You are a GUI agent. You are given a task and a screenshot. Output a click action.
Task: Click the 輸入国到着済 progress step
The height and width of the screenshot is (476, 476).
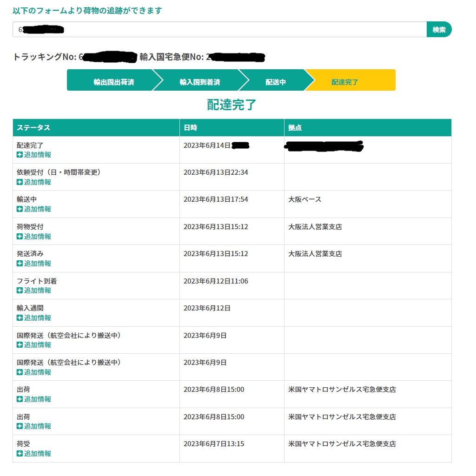[x=200, y=80]
